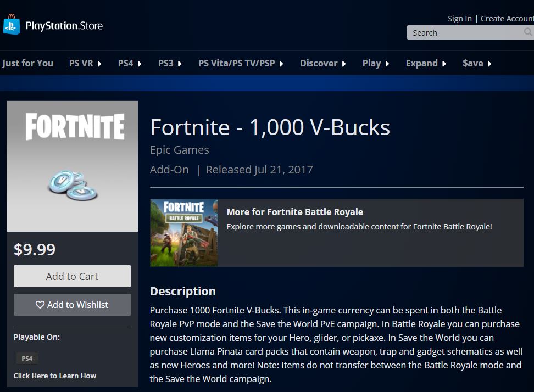Click Add to Wishlist button
534x392 pixels.
point(72,305)
